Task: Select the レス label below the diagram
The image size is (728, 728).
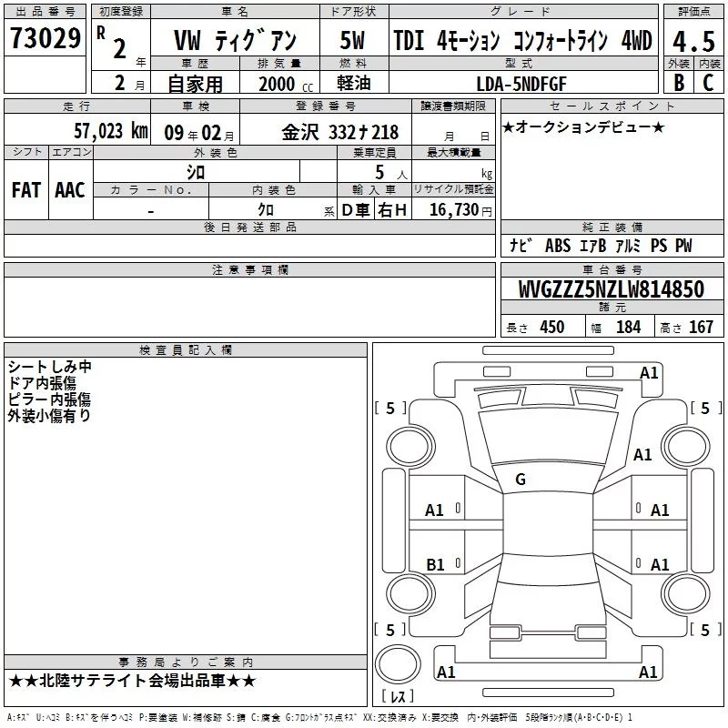Action: pos(397,698)
